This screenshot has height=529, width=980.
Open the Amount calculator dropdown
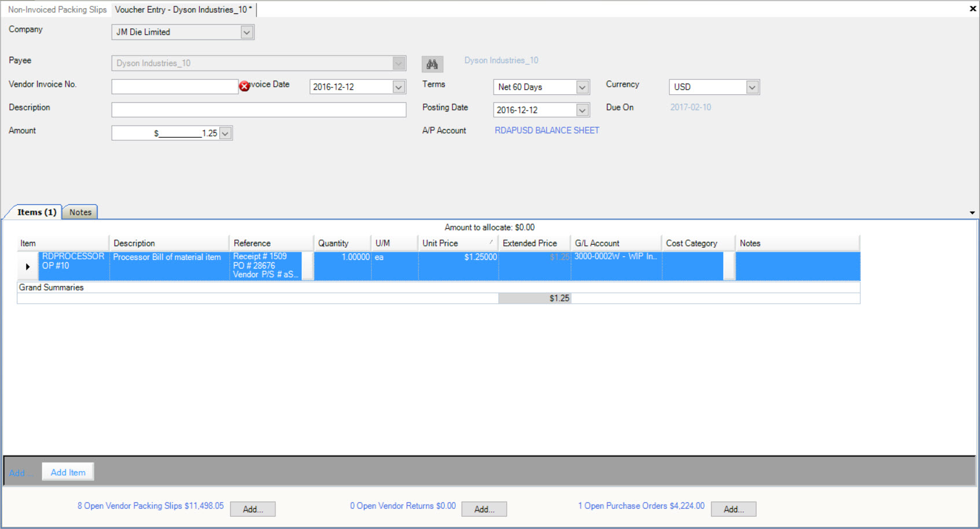[x=226, y=133]
